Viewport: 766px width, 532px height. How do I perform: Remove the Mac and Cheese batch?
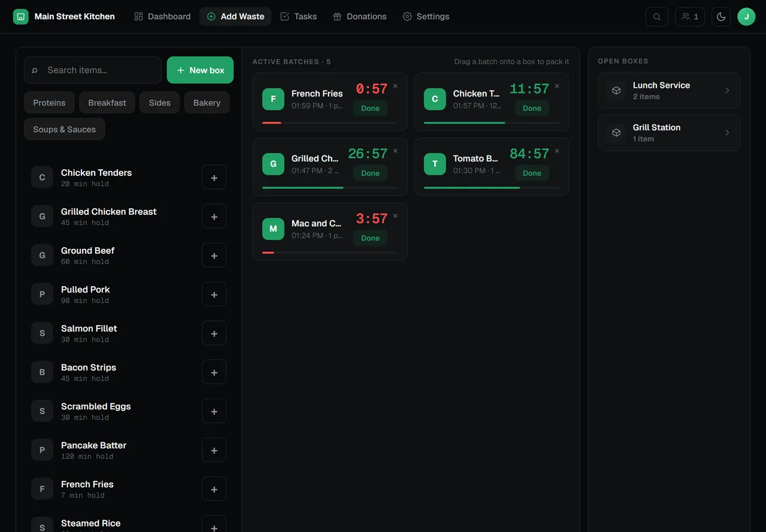point(395,216)
